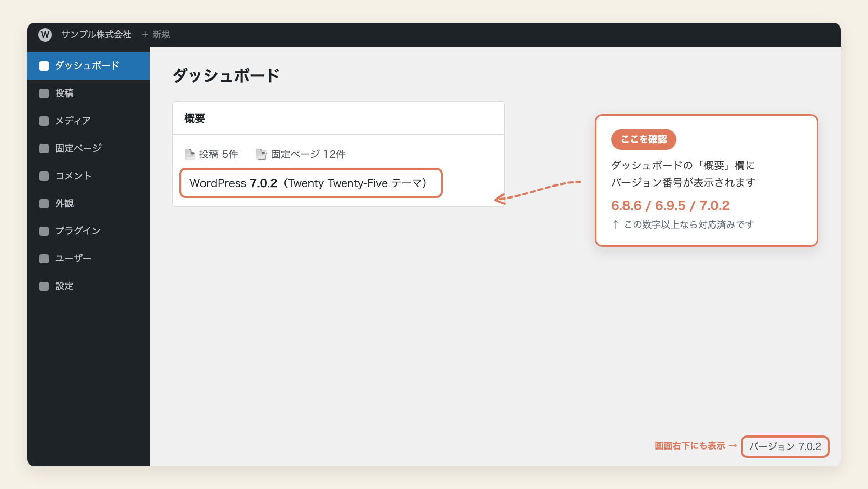Open the サンプル株式会社 site name link
Viewport: 868px width, 489px height.
tap(96, 35)
